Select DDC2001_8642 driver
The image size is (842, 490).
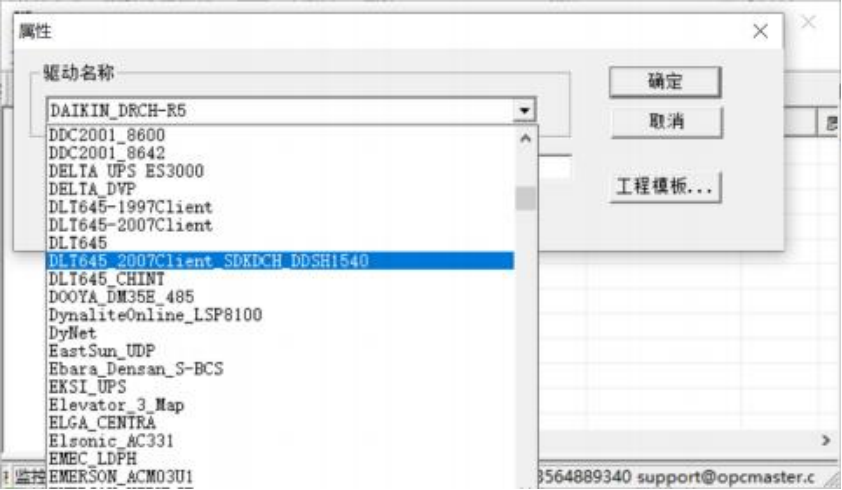coord(280,153)
